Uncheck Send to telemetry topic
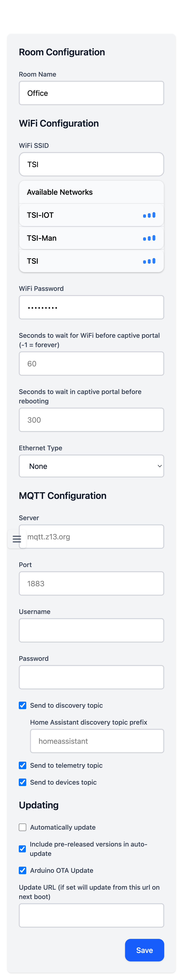Image resolution: width=183 pixels, height=980 pixels. 23,765
